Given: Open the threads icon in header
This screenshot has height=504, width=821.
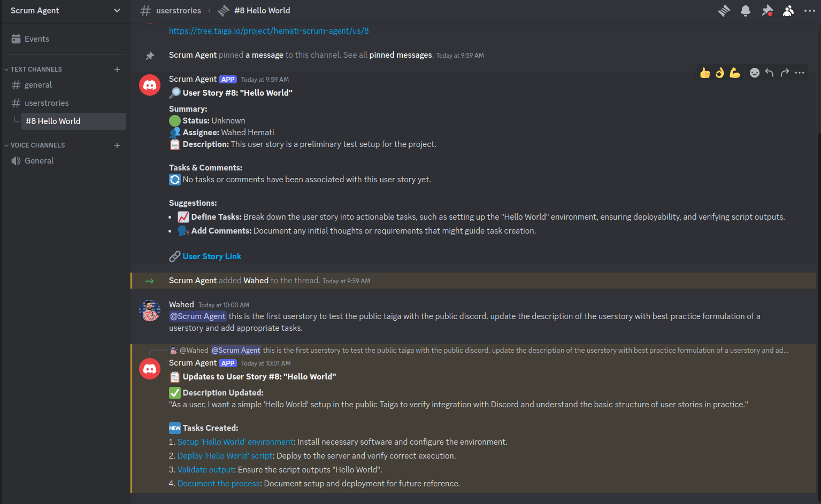Looking at the screenshot, I should click(724, 11).
